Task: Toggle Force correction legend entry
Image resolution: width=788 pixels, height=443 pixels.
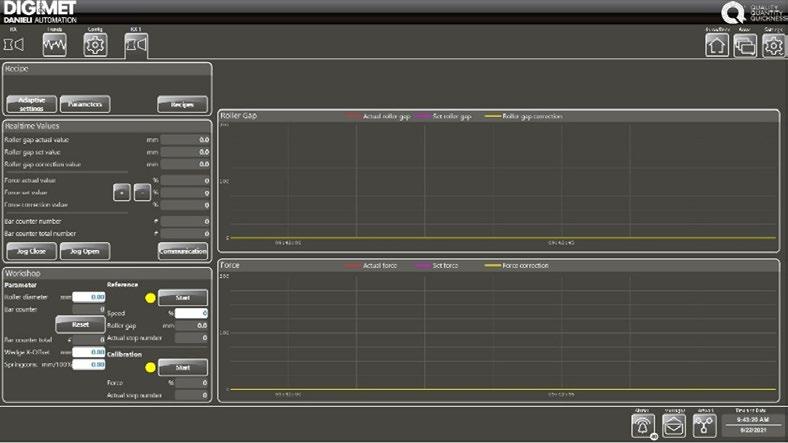Action: click(517, 265)
